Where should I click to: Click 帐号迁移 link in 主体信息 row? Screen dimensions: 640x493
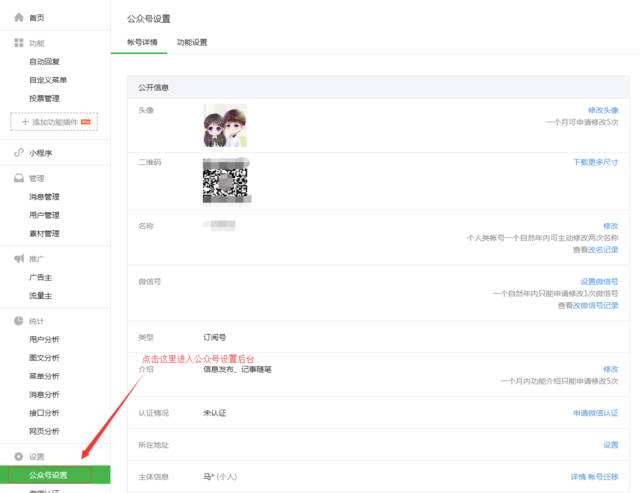point(603,476)
